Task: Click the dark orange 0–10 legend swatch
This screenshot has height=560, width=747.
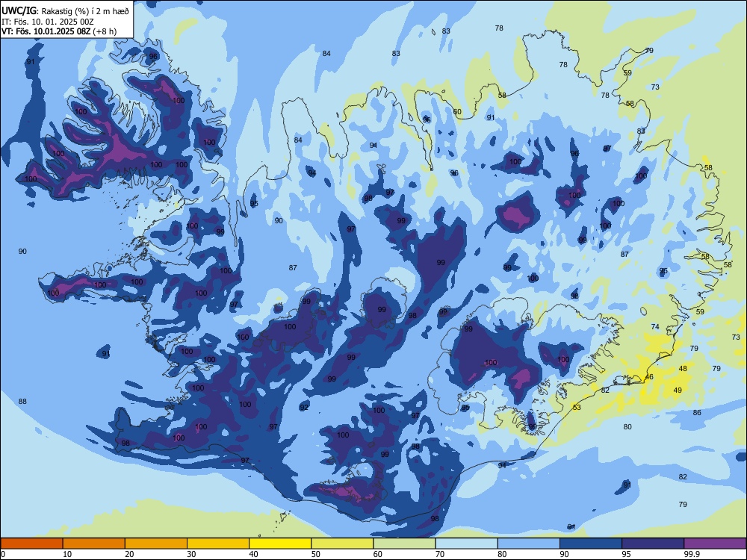Action: tap(31, 544)
